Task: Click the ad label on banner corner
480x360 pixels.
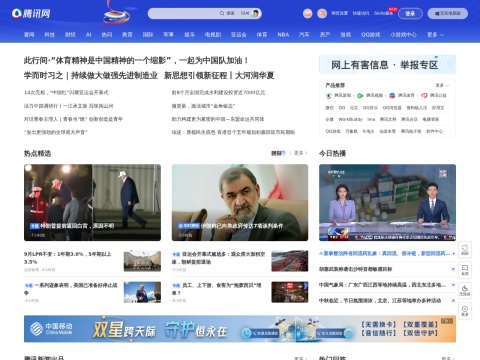Action: (x=447, y=321)
